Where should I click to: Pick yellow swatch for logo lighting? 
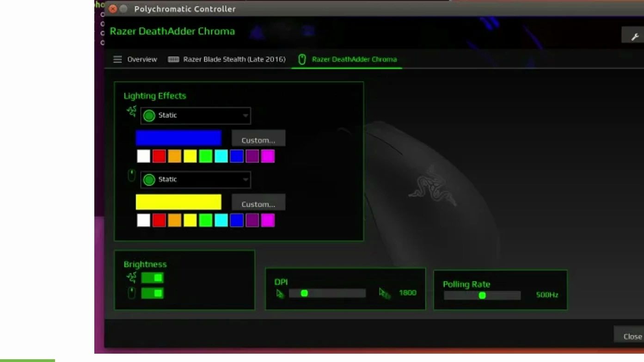tap(190, 156)
